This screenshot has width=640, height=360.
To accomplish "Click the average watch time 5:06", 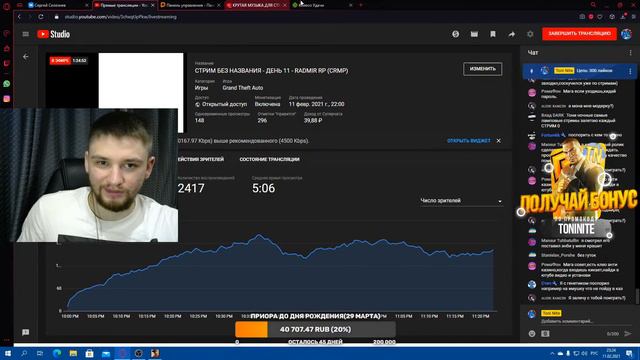I will tap(264, 188).
